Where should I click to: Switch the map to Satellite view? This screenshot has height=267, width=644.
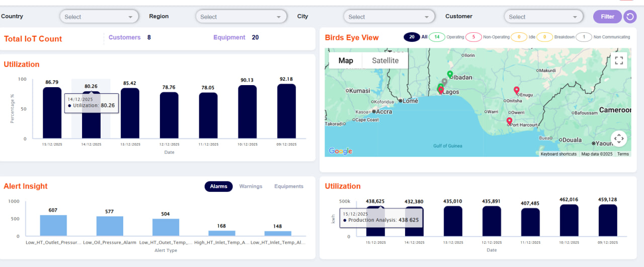[x=385, y=60]
